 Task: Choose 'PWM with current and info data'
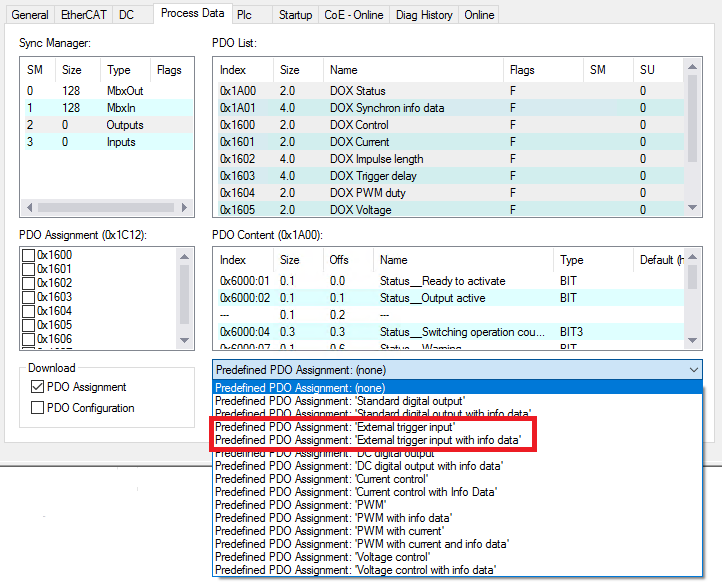[x=457, y=544]
